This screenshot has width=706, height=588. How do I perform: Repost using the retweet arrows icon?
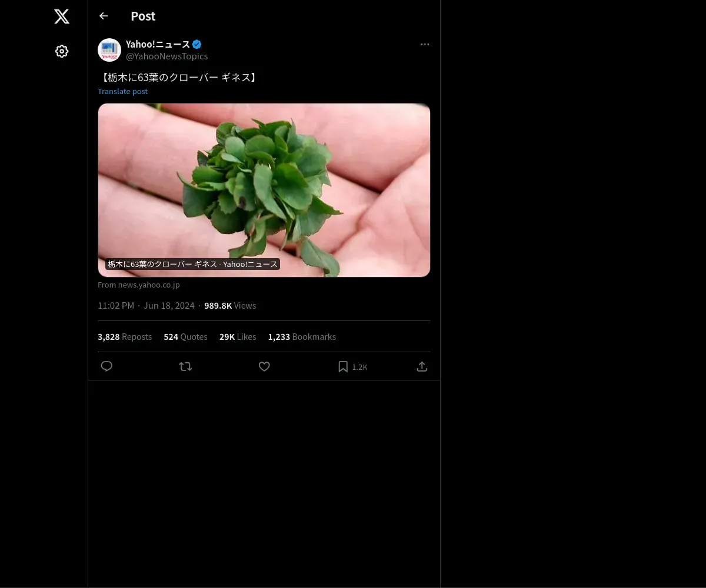tap(185, 366)
